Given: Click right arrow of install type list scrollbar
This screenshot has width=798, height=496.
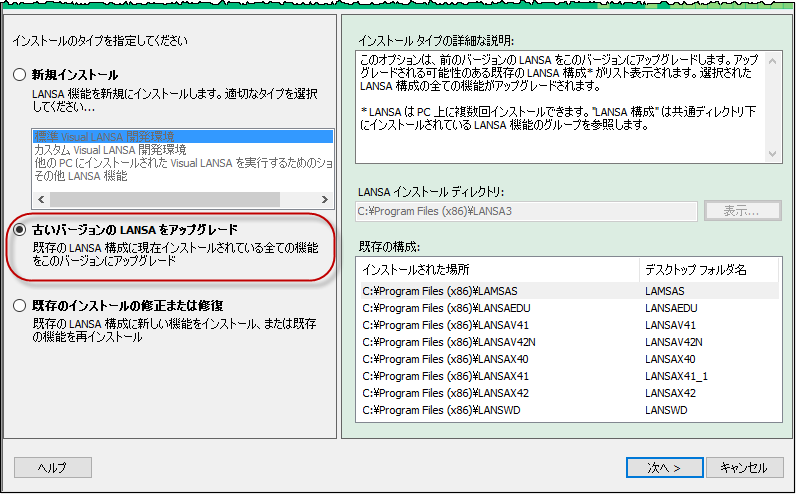Looking at the screenshot, I should click(325, 199).
